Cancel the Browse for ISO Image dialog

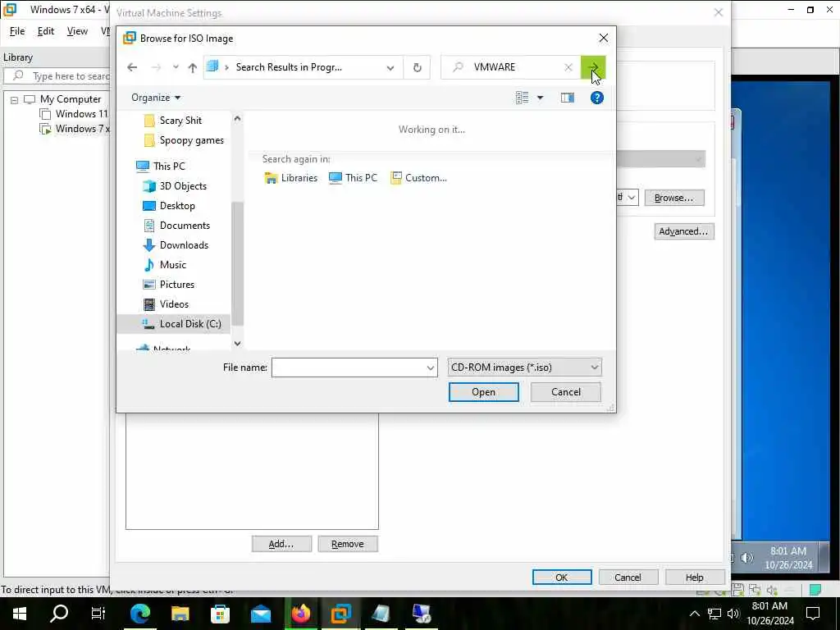pyautogui.click(x=566, y=392)
